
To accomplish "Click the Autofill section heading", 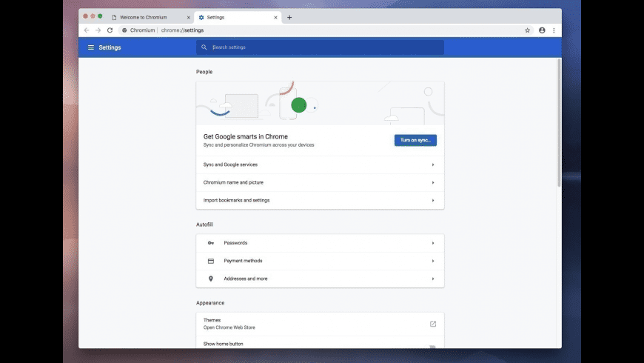I will point(204,224).
